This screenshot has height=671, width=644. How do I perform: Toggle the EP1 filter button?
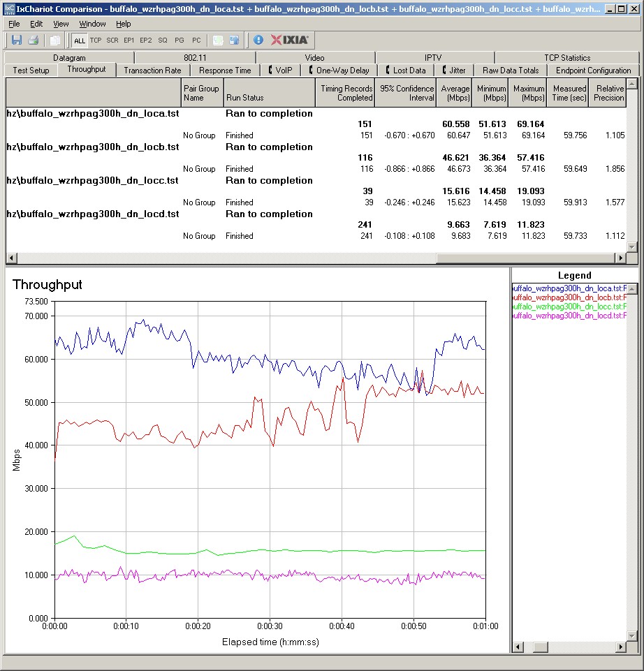pyautogui.click(x=129, y=40)
